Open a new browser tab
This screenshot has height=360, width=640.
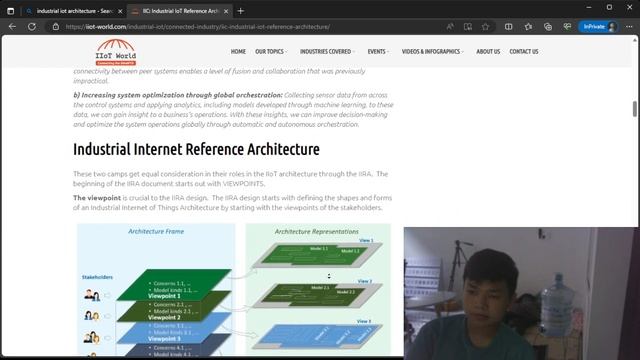[240, 11]
